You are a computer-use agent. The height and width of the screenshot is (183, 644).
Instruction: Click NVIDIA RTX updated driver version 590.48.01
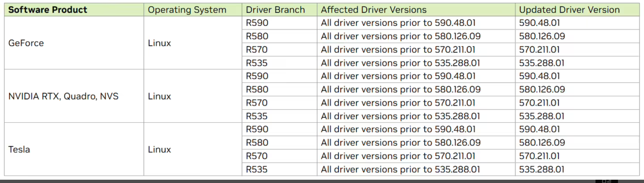539,76
